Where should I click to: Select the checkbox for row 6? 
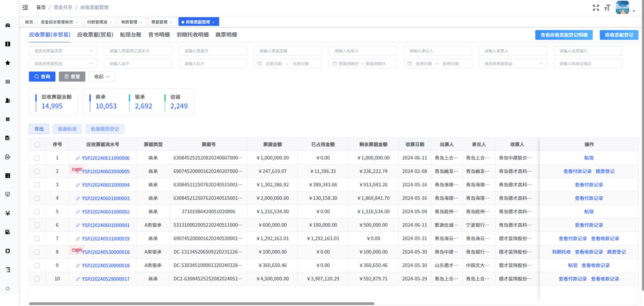point(37,225)
